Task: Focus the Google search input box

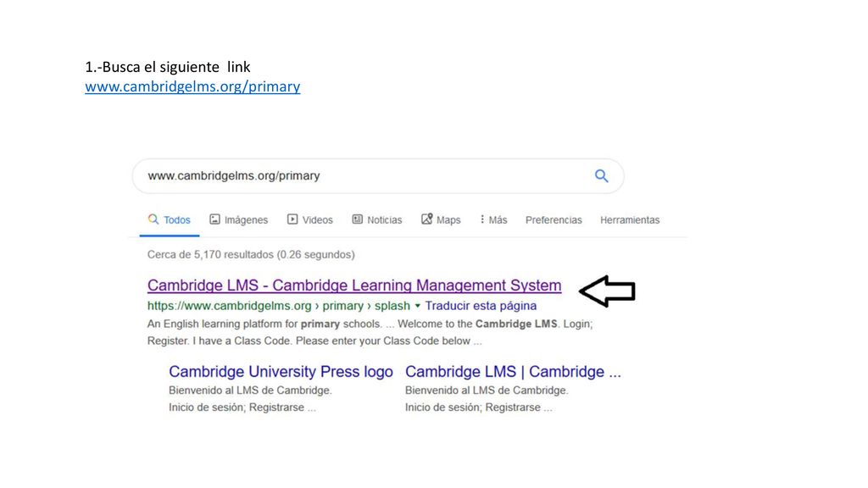Action: pyautogui.click(x=378, y=176)
